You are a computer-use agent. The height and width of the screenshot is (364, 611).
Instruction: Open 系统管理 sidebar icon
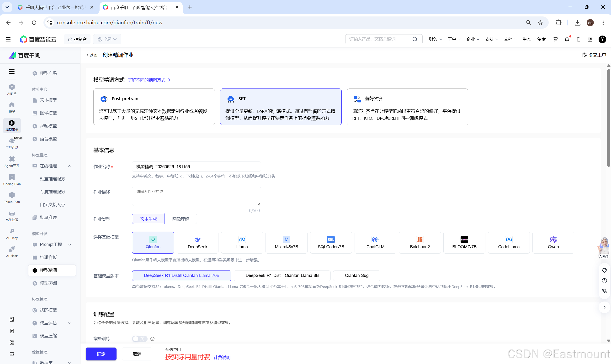[12, 216]
